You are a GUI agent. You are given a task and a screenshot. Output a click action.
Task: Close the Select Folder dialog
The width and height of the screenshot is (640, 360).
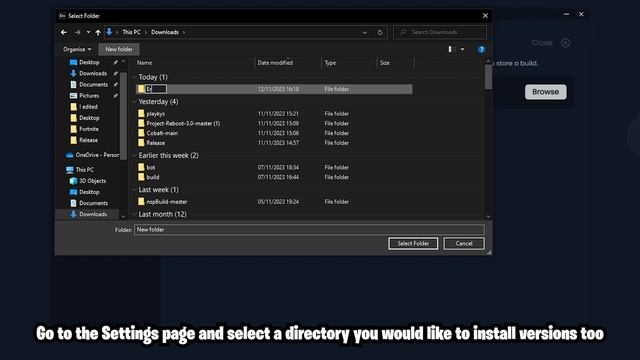coord(485,16)
